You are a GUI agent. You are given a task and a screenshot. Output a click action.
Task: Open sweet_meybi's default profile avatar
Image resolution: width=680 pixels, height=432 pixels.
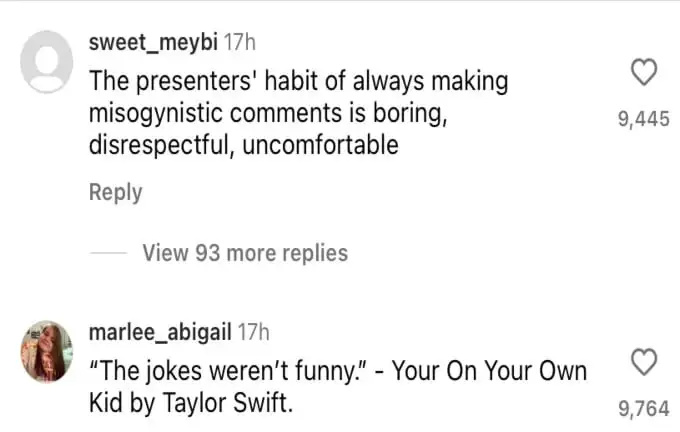pos(47,62)
